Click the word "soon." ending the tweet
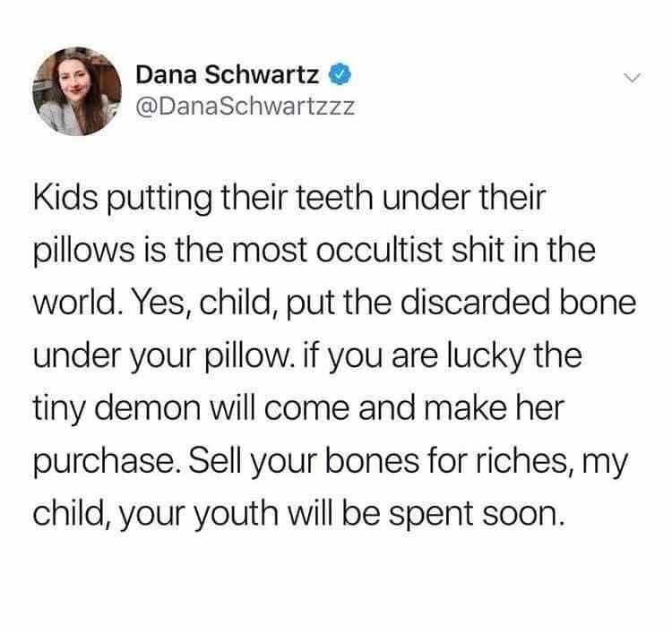 click(522, 514)
